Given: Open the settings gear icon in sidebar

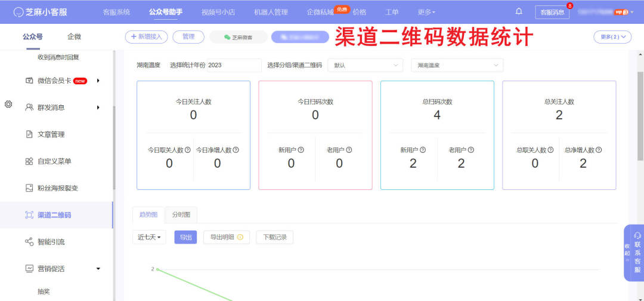Looking at the screenshot, I should (8, 105).
